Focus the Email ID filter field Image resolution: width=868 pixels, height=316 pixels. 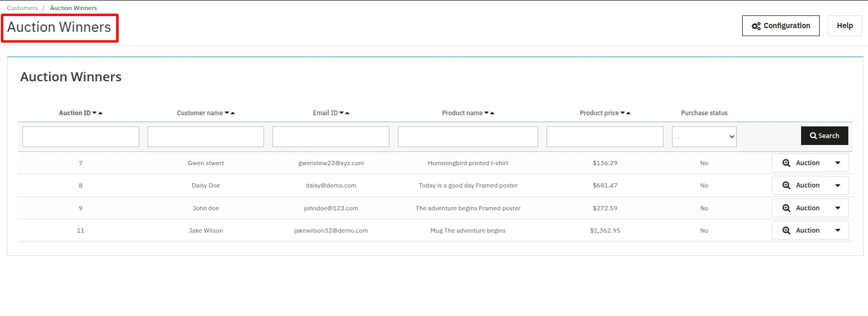331,136
